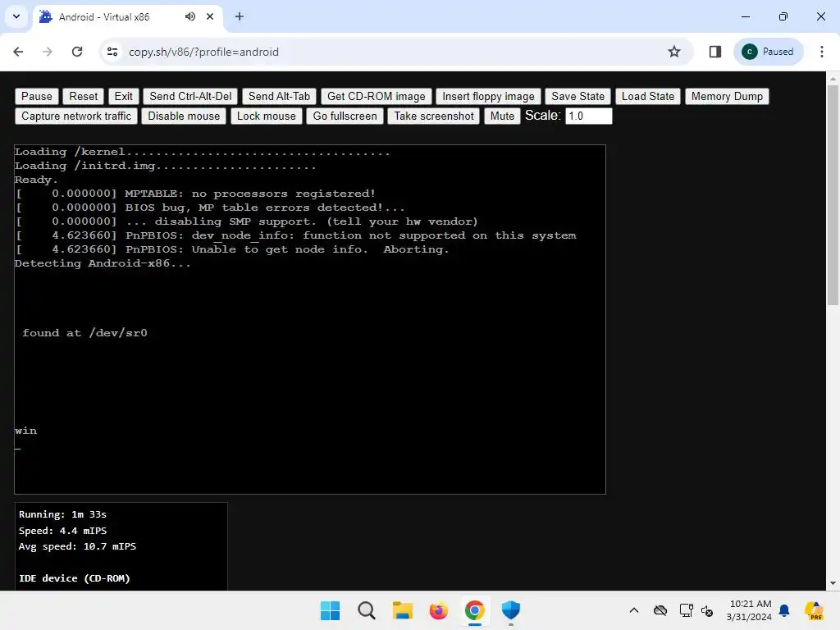Click the browser forward arrow
Image resolution: width=840 pixels, height=630 pixels.
[x=48, y=52]
